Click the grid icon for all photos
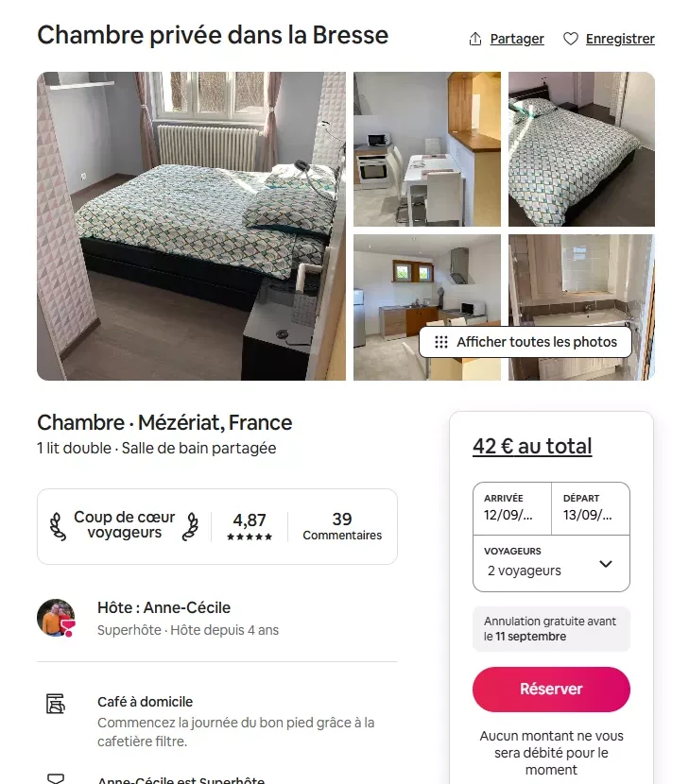Viewport: 689px width, 784px height. (x=440, y=342)
